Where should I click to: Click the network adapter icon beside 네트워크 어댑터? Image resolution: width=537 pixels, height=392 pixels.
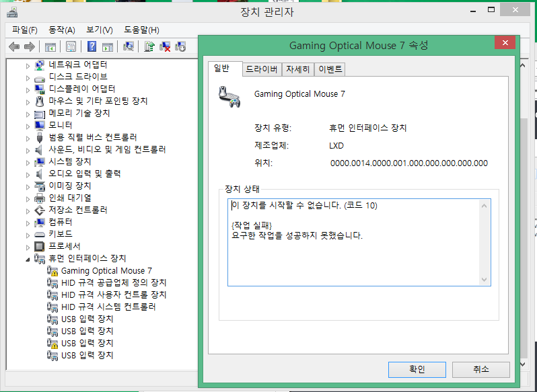(x=40, y=65)
